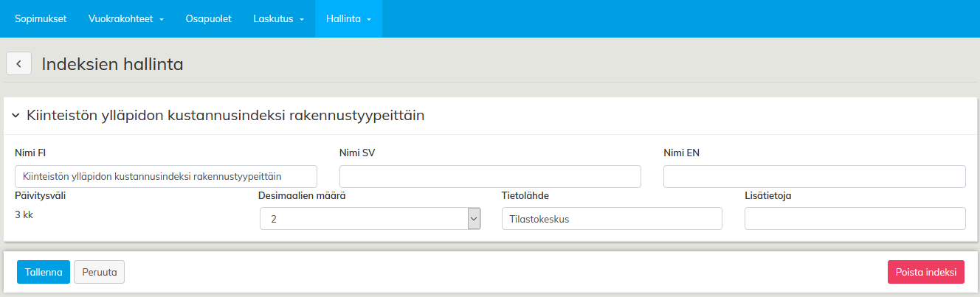
Task: Click the Päivitysväli value 3 kk
Action: [x=24, y=215]
